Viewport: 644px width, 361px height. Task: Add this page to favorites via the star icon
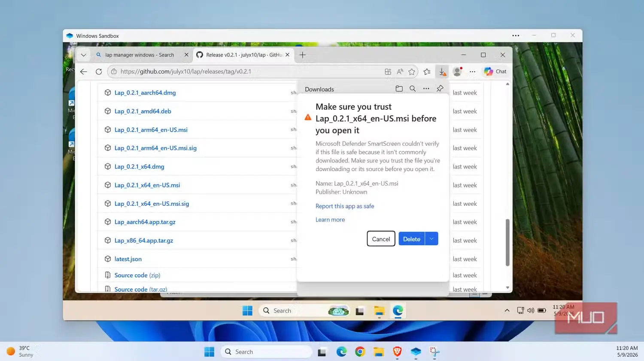[x=412, y=72]
